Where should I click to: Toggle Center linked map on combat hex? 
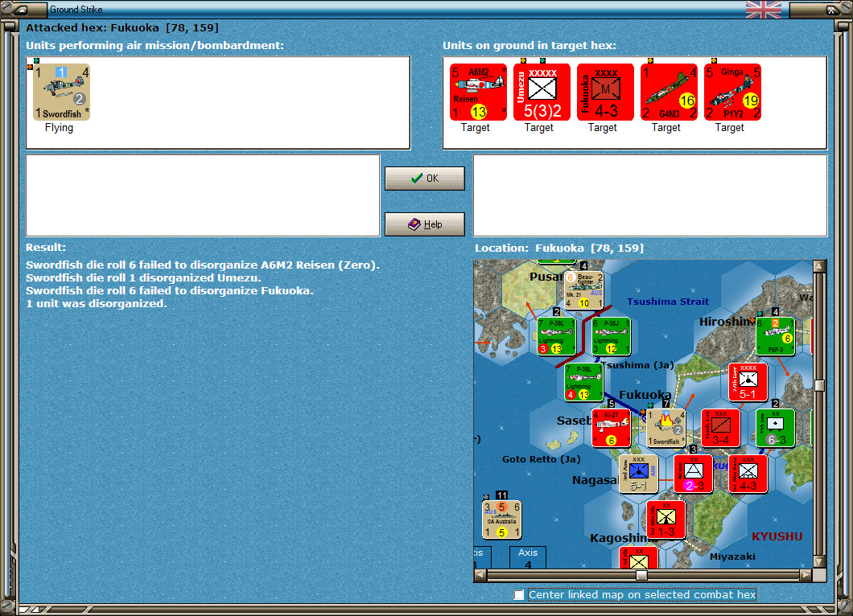[x=519, y=595]
